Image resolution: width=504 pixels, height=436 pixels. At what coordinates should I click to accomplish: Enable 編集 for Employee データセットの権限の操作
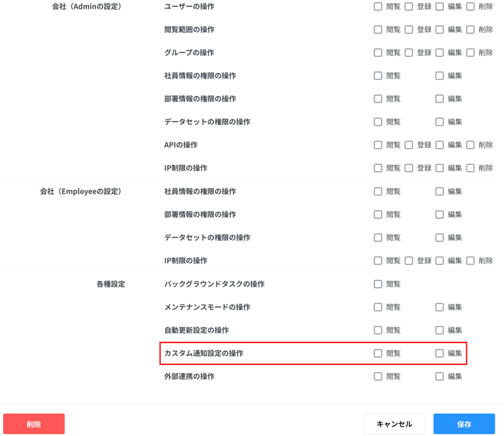(x=440, y=238)
